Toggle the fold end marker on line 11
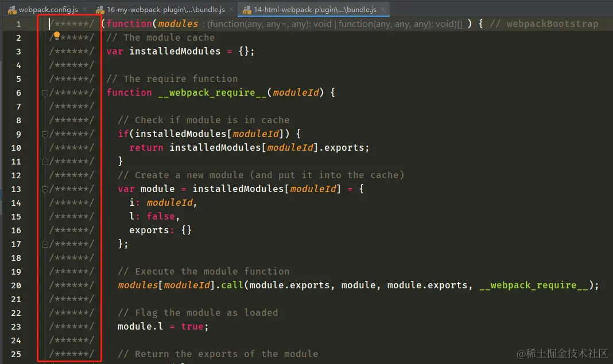The width and height of the screenshot is (613, 364). pyautogui.click(x=45, y=162)
